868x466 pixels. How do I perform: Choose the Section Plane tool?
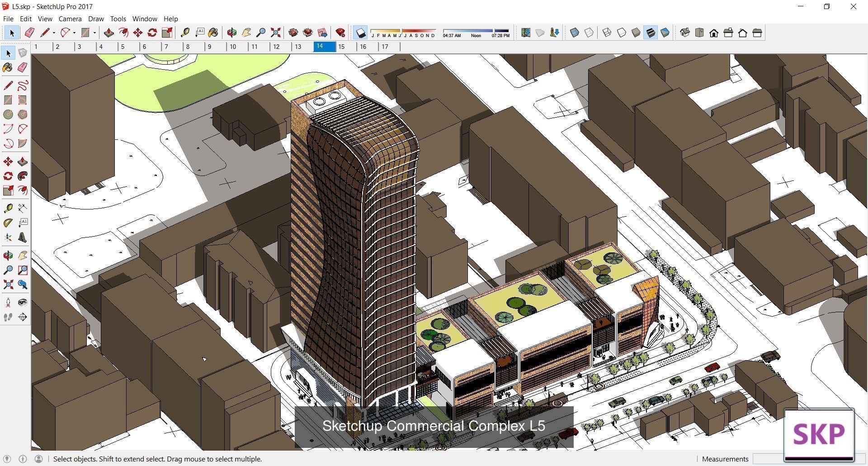coord(23,317)
